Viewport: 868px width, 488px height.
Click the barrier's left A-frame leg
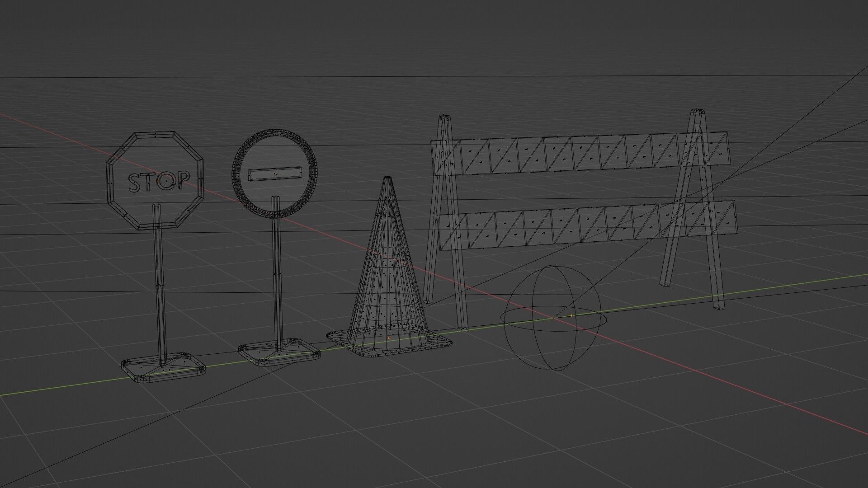click(x=445, y=221)
